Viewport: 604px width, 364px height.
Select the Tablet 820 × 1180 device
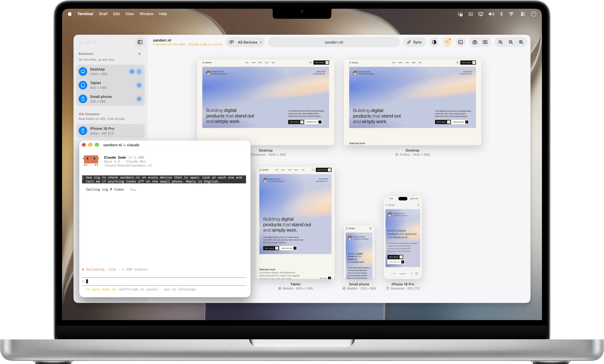pyautogui.click(x=111, y=85)
